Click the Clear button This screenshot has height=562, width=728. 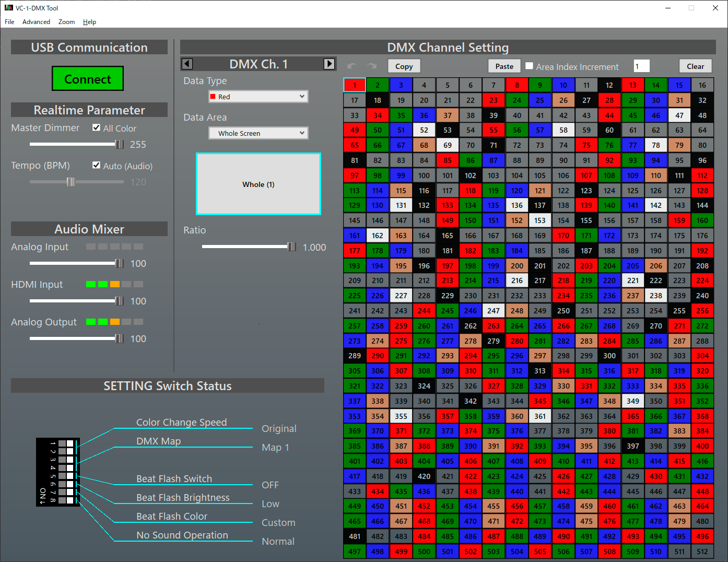coord(695,66)
